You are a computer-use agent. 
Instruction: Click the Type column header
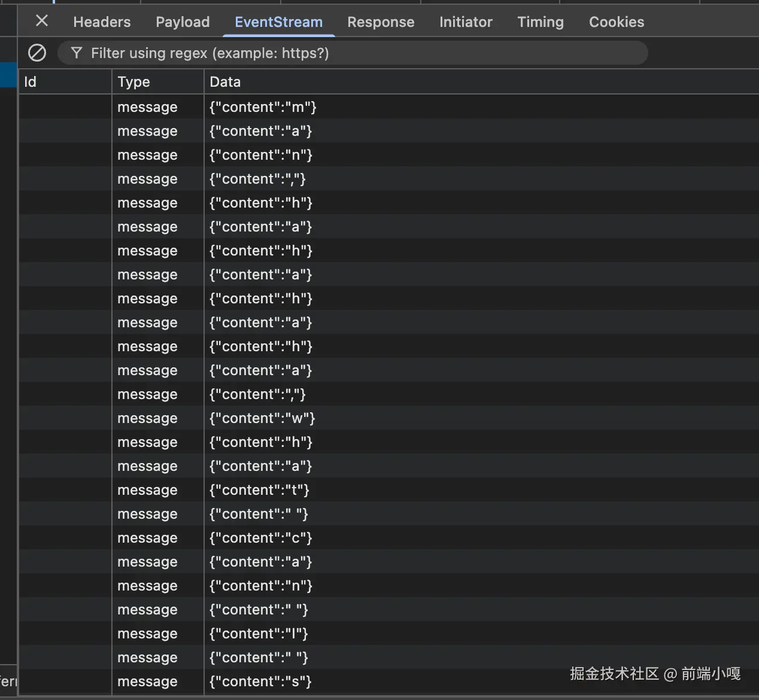click(x=158, y=82)
